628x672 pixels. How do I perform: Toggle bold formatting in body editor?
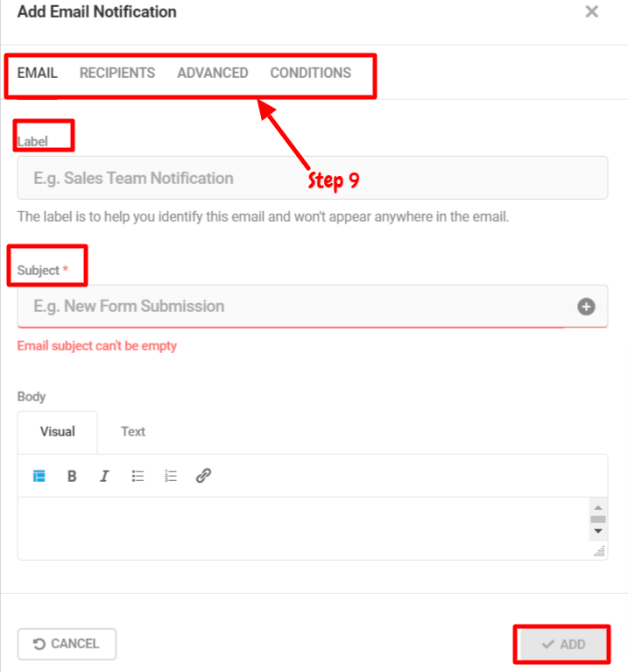[x=72, y=476]
